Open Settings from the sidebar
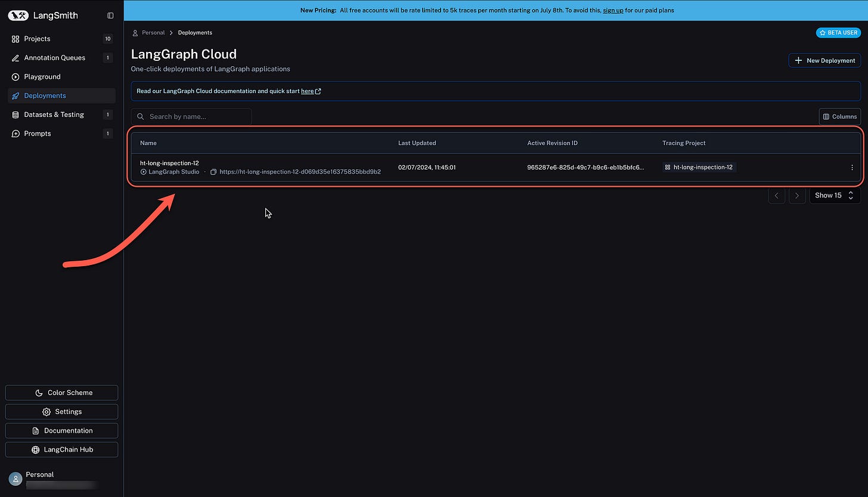868x497 pixels. pos(61,412)
